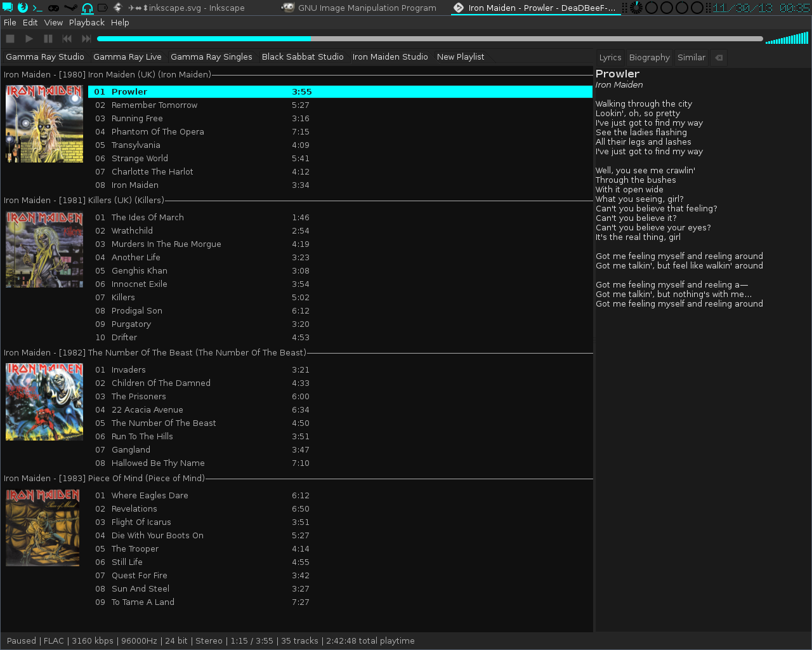Click the status bar showing Paused FLAC
This screenshot has width=812, height=650.
click(211, 640)
